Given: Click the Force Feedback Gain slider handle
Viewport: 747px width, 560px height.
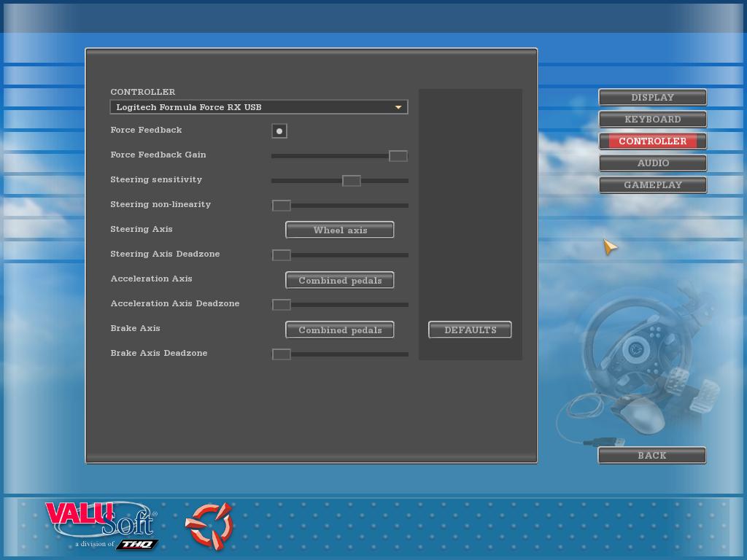Looking at the screenshot, I should click(398, 156).
